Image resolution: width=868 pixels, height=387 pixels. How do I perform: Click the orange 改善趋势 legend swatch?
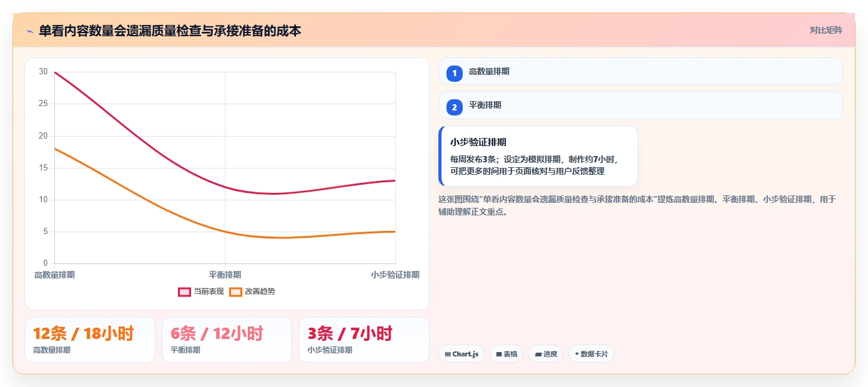coord(235,291)
